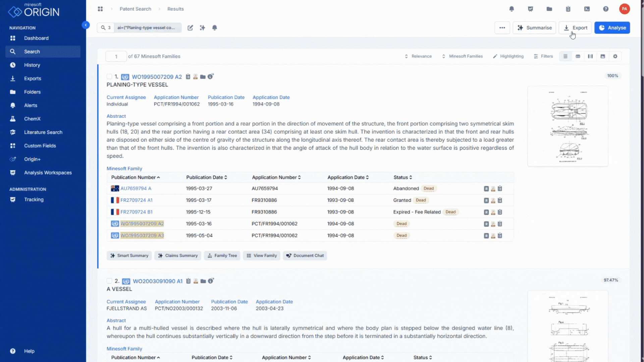This screenshot has width=644, height=362.
Task: Open the clipboard worklist icon in header
Action: coord(568,9)
